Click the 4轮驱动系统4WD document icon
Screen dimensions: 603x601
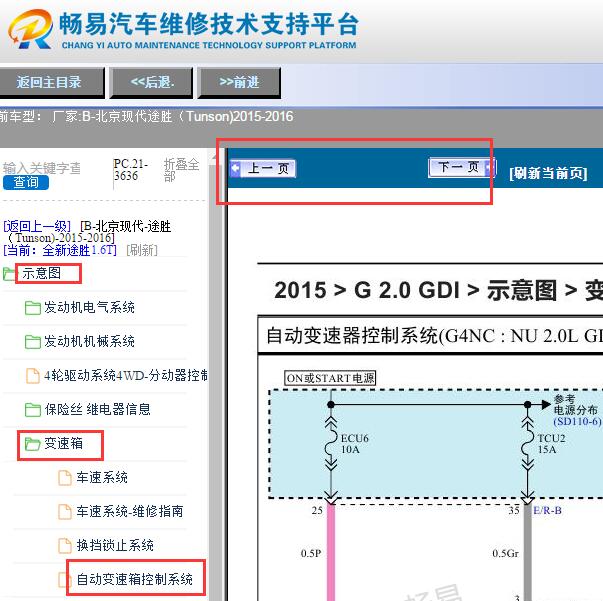33,376
